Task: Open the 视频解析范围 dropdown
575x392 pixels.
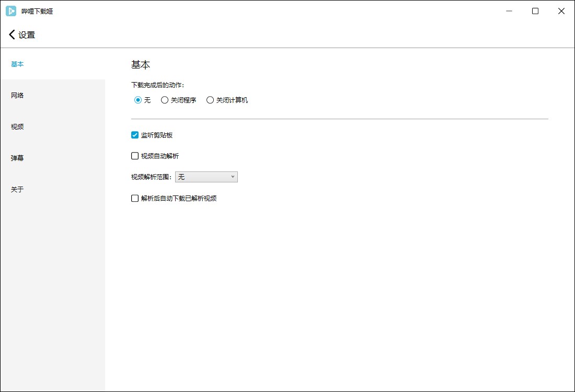Action: (206, 177)
